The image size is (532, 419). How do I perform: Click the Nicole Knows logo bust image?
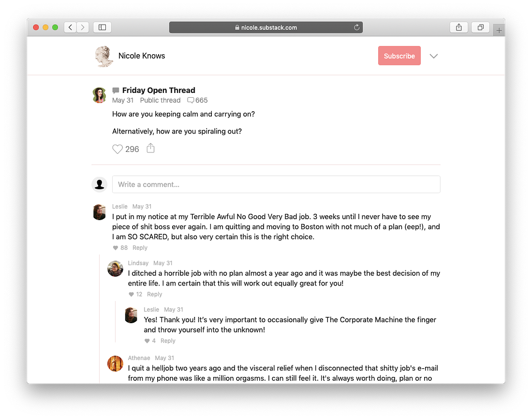point(104,56)
